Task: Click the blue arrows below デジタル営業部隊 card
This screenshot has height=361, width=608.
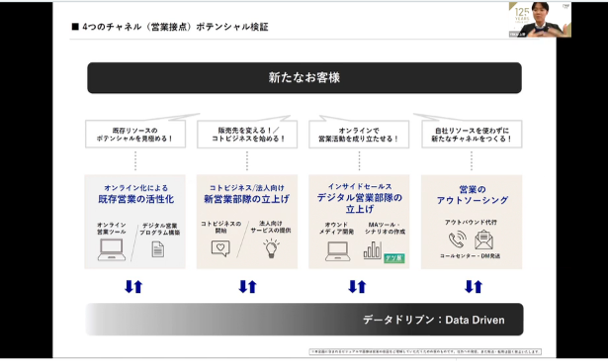Action: pos(358,287)
